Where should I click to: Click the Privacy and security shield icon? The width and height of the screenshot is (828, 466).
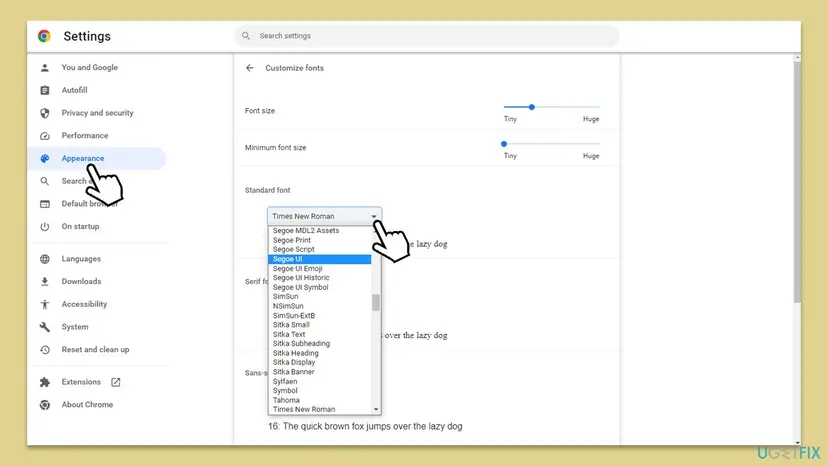click(x=45, y=113)
